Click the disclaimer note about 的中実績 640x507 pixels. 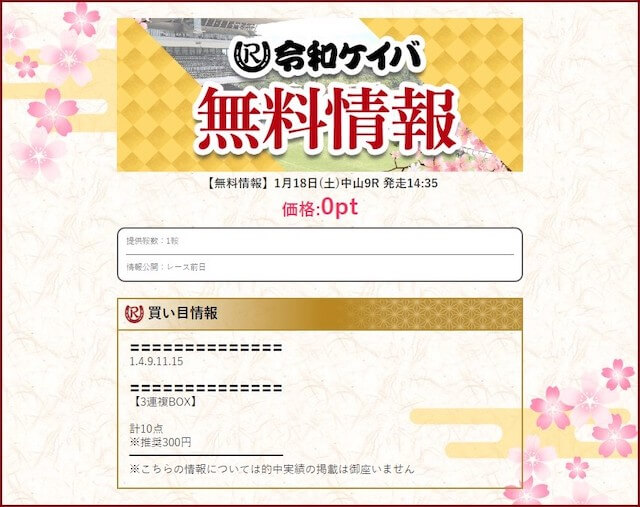272,469
